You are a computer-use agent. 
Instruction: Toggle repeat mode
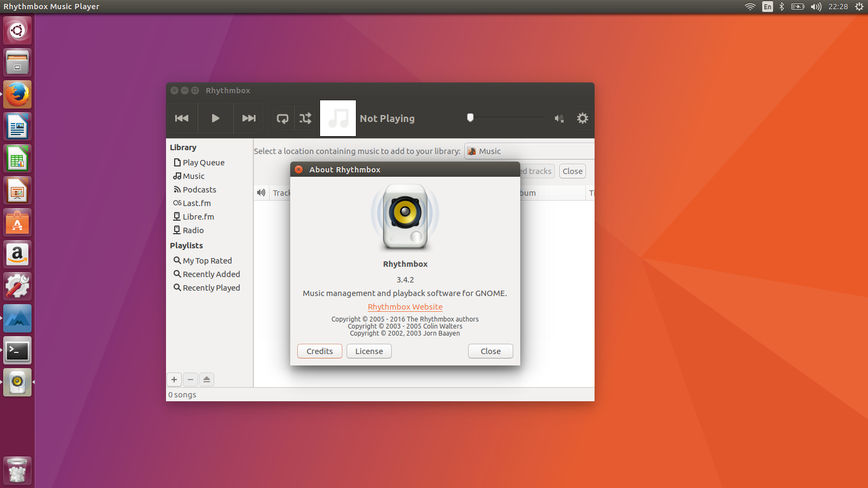283,118
